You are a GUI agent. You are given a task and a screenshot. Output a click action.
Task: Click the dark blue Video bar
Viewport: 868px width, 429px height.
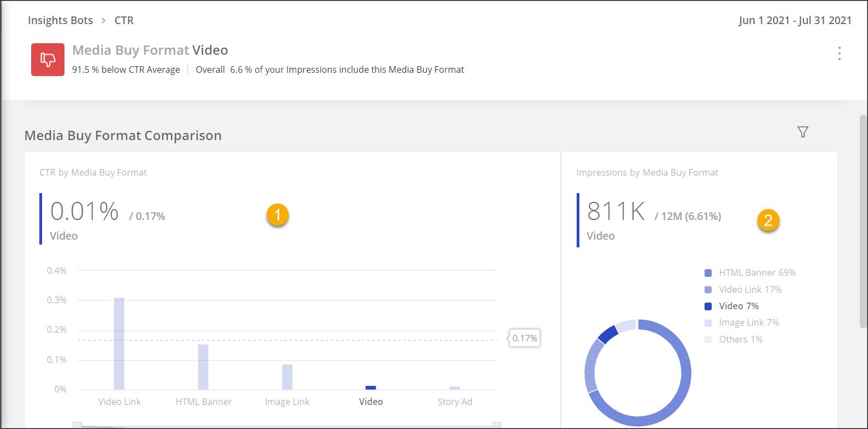pyautogui.click(x=371, y=387)
